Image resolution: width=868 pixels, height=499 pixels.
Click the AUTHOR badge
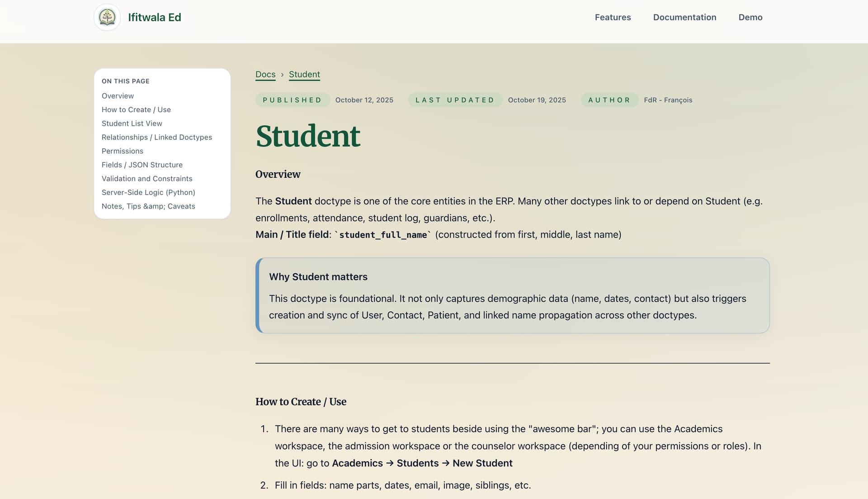pos(609,100)
